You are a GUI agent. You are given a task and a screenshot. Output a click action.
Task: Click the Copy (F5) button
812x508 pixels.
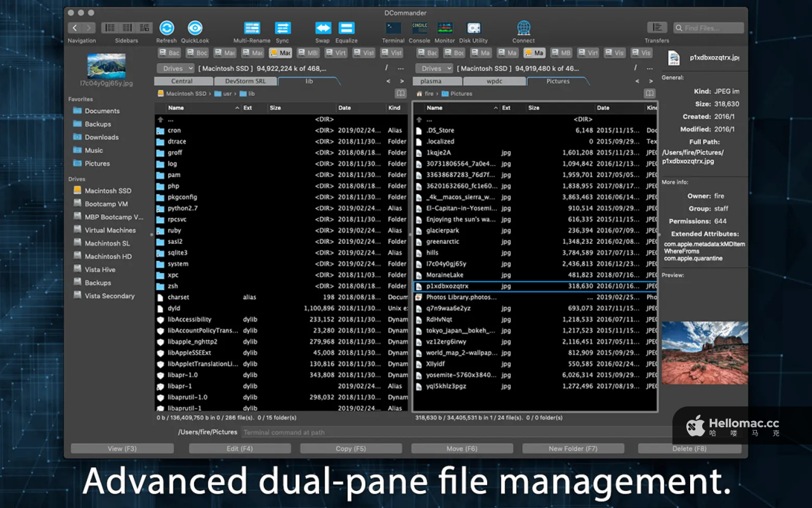point(351,448)
